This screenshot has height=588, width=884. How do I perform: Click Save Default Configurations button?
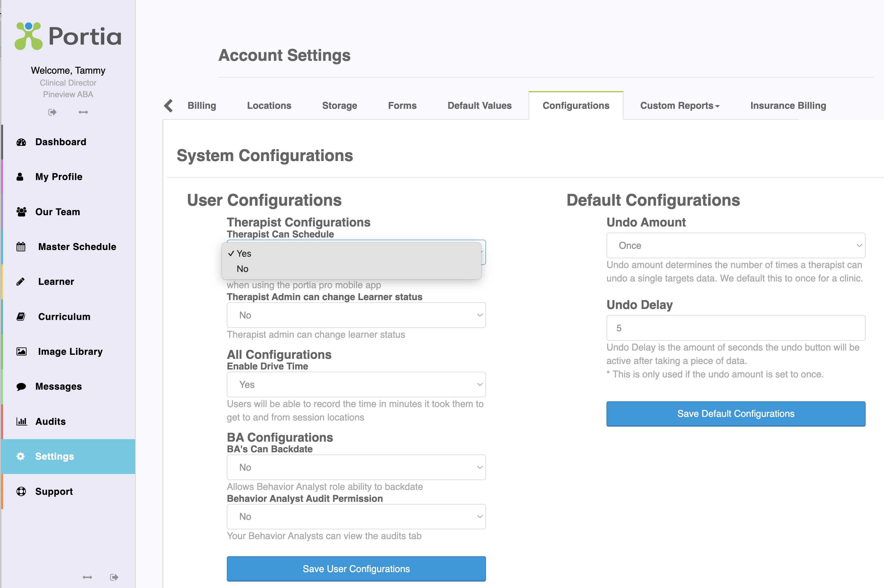735,413
